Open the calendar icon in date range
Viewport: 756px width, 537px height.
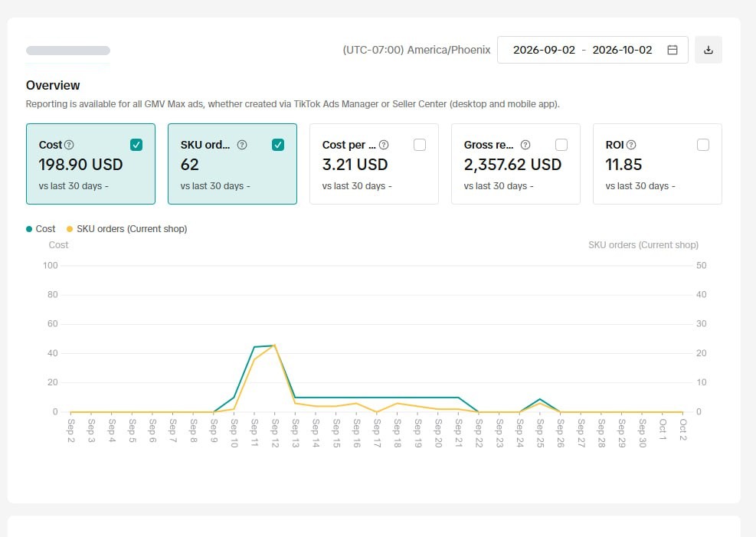point(672,50)
